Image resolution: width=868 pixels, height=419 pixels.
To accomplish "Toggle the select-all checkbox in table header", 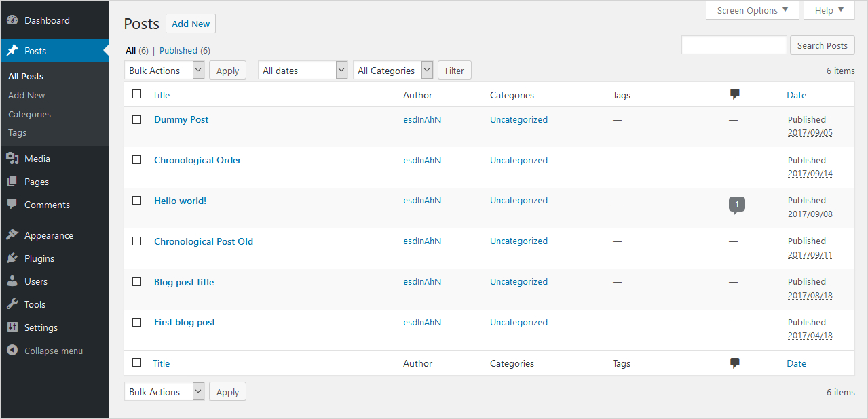I will click(x=137, y=94).
